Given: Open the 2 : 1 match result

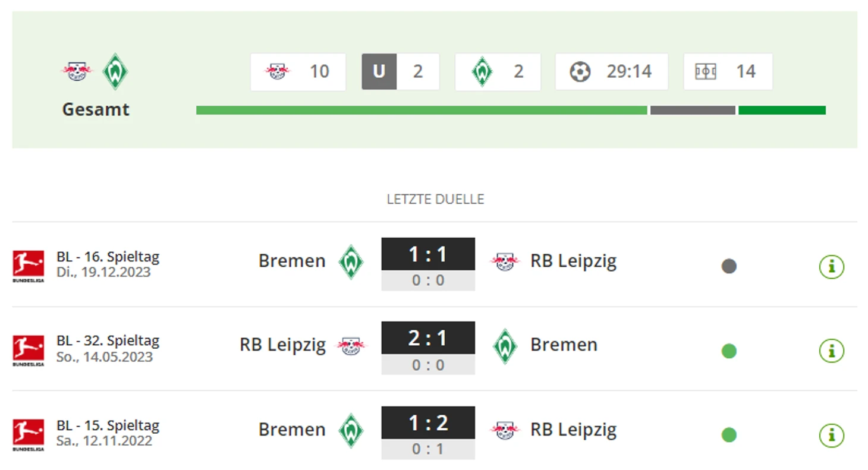Looking at the screenshot, I should tap(428, 338).
